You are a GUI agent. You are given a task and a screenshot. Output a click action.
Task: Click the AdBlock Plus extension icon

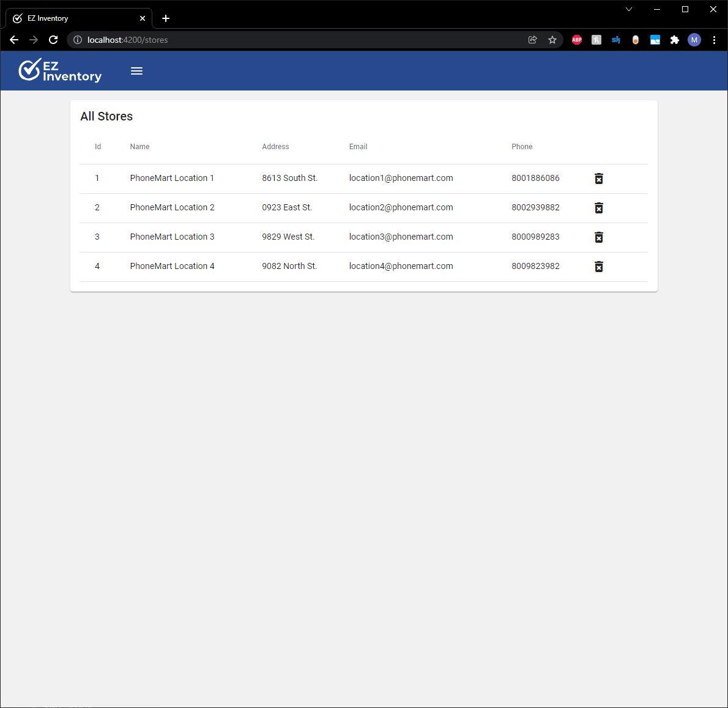pyautogui.click(x=576, y=40)
